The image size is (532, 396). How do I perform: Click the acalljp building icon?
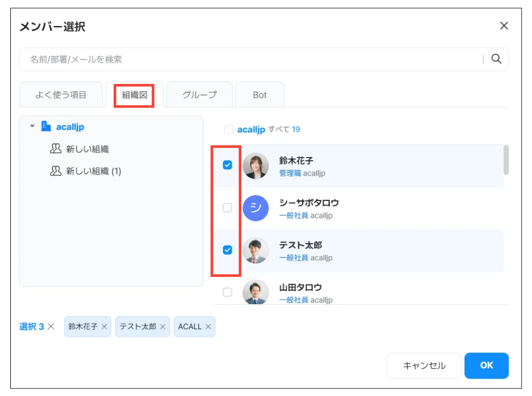click(46, 127)
